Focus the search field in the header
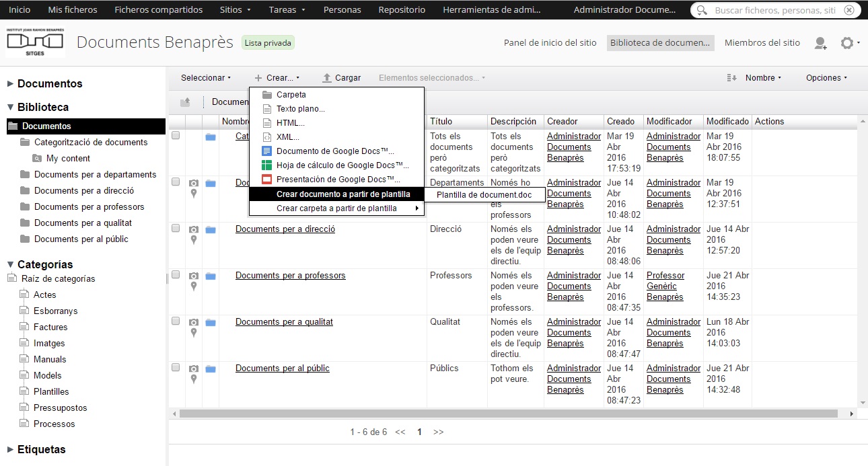 click(774, 10)
